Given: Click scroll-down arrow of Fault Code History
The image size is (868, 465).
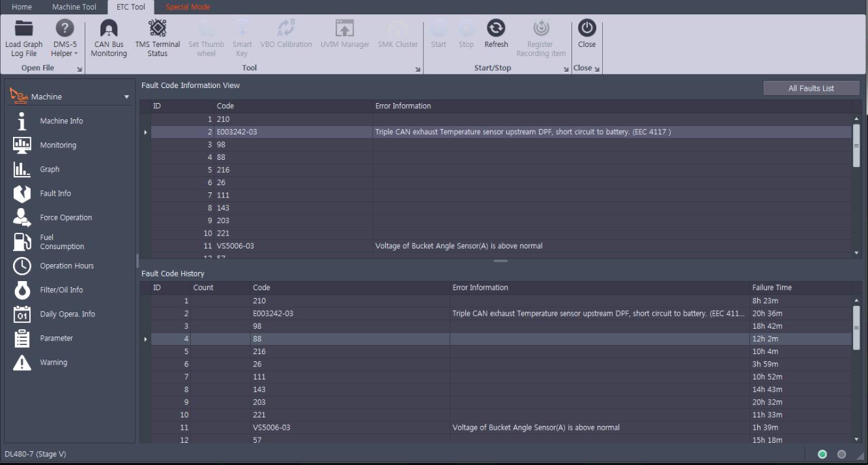Looking at the screenshot, I should [856, 440].
